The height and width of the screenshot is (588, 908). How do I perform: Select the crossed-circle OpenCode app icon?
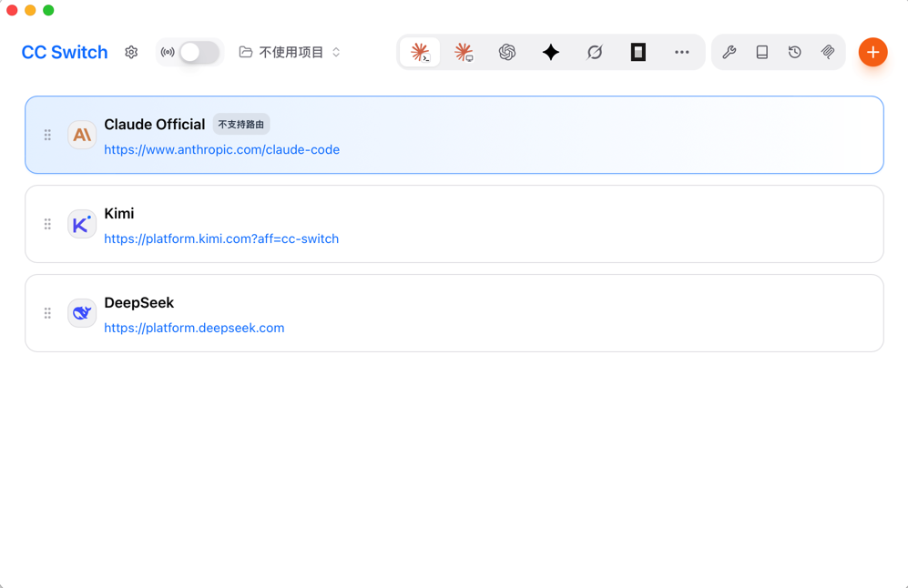click(x=595, y=52)
